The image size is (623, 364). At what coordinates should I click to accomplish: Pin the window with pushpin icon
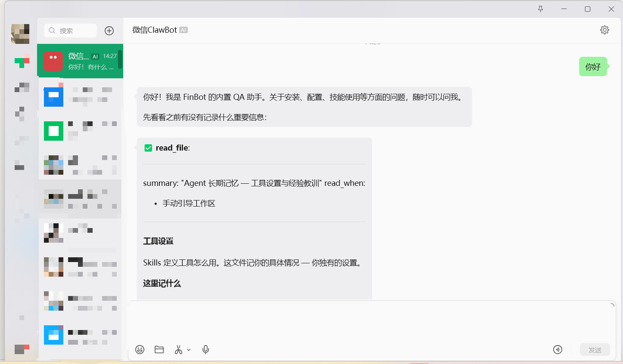pos(540,9)
